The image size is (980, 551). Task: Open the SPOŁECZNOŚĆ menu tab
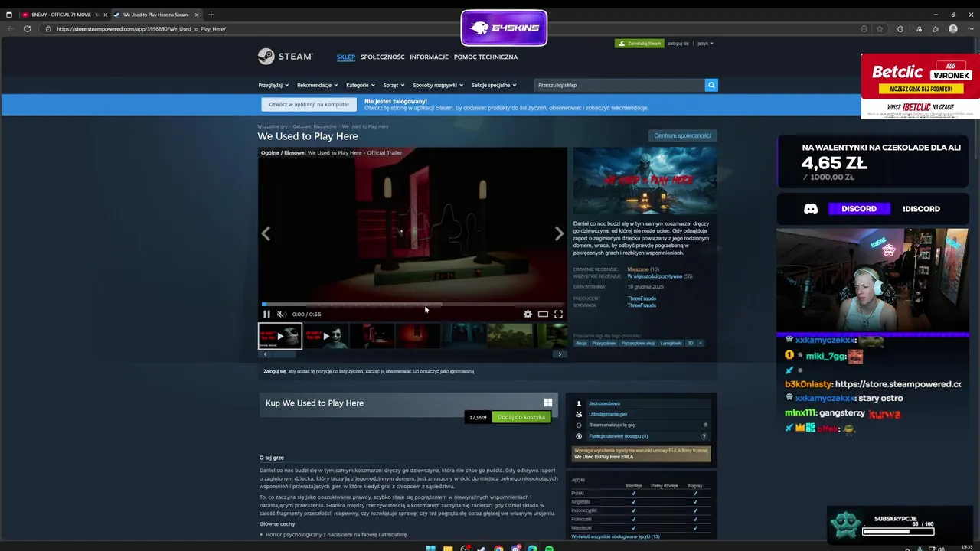coord(382,57)
